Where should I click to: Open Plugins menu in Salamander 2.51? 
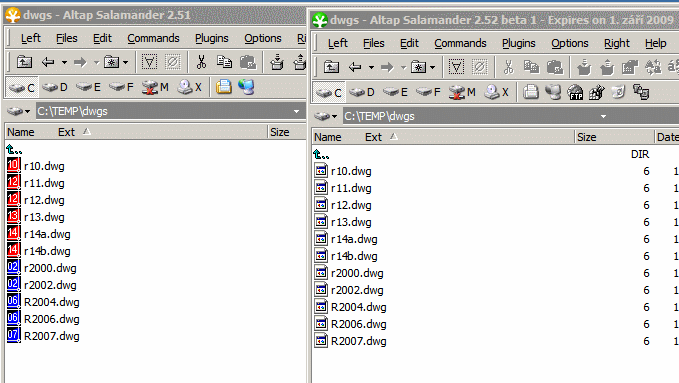211,38
